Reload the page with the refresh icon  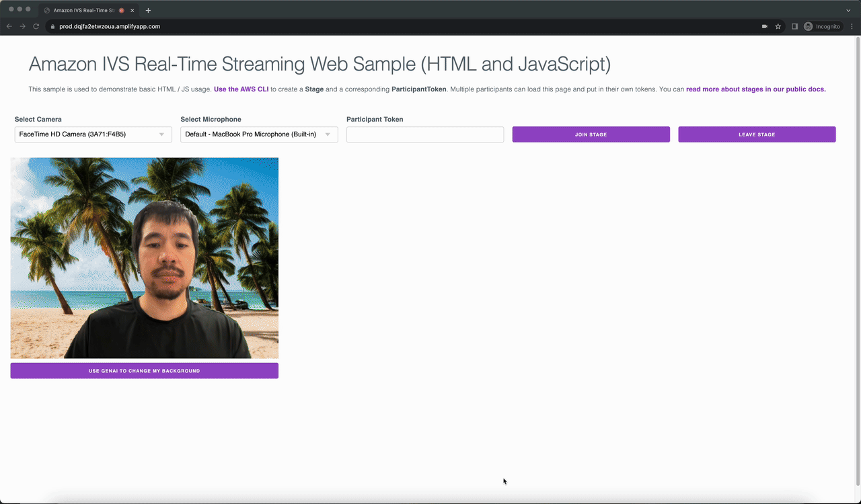(x=36, y=26)
